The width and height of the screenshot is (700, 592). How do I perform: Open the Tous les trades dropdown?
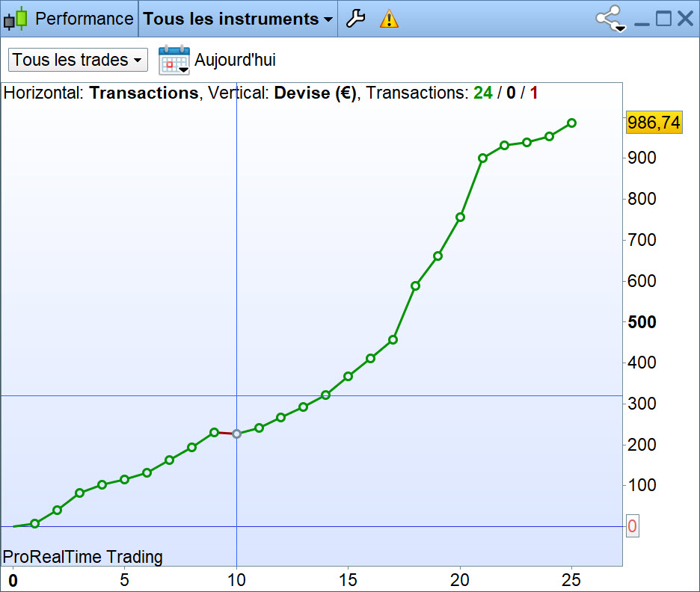tap(78, 60)
